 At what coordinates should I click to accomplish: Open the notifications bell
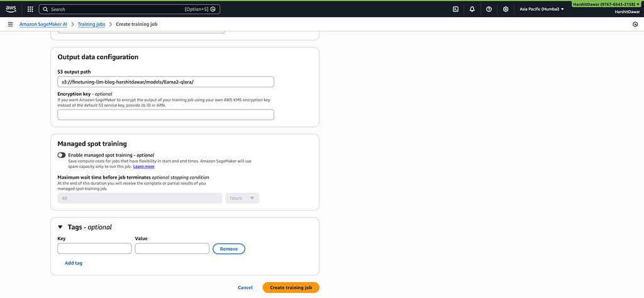tap(472, 9)
